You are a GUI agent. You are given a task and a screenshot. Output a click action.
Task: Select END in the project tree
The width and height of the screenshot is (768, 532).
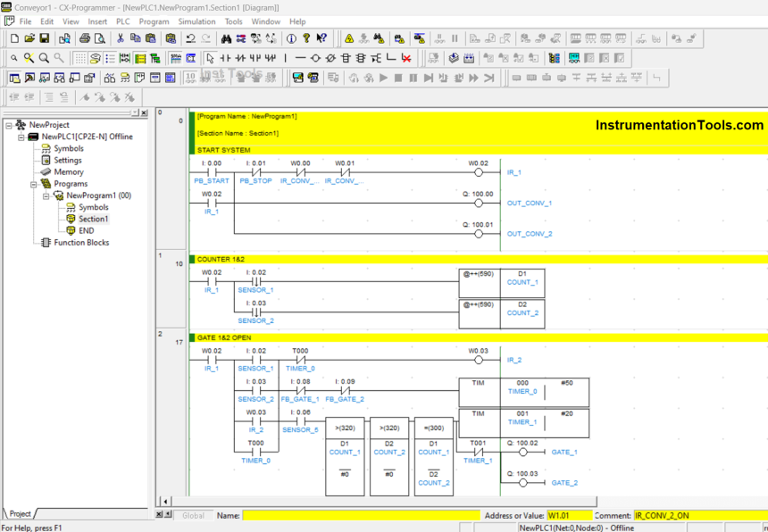click(87, 230)
